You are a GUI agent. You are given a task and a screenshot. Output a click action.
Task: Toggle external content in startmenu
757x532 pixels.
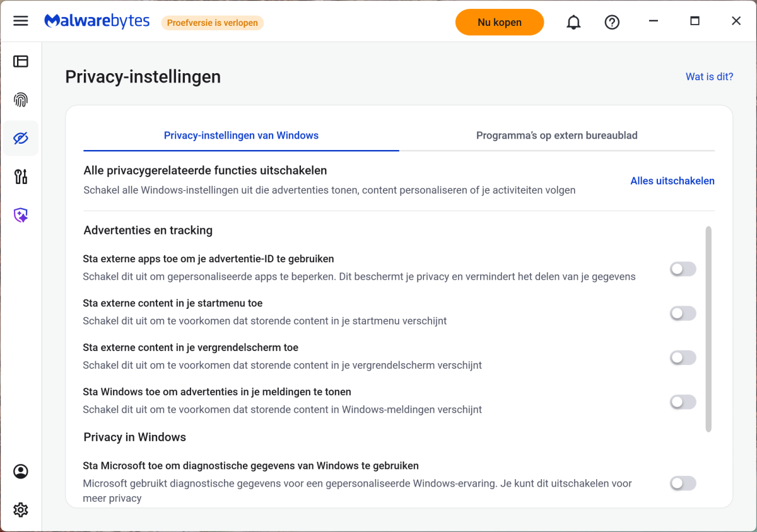point(683,313)
